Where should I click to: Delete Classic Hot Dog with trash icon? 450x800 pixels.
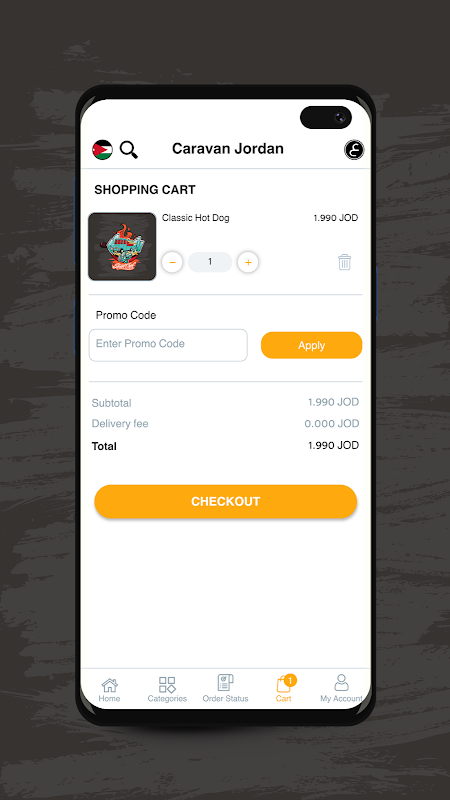pyautogui.click(x=344, y=262)
